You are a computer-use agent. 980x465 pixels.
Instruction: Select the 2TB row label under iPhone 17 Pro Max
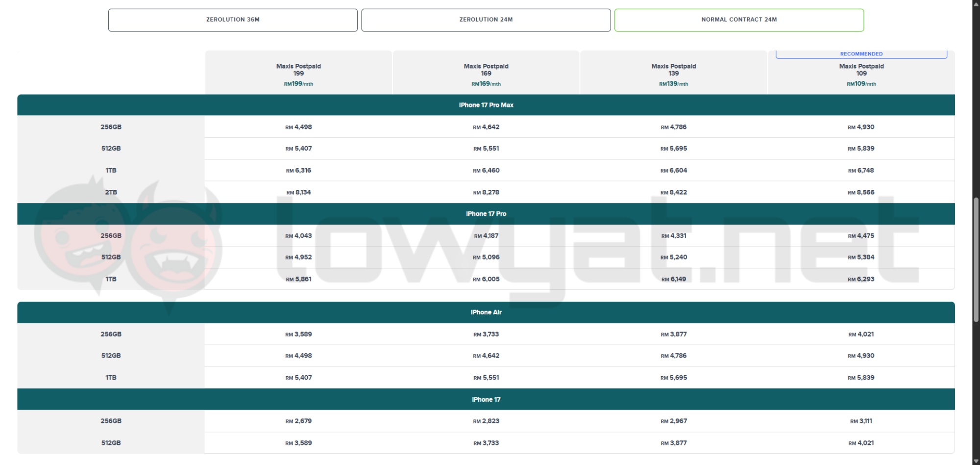point(111,192)
